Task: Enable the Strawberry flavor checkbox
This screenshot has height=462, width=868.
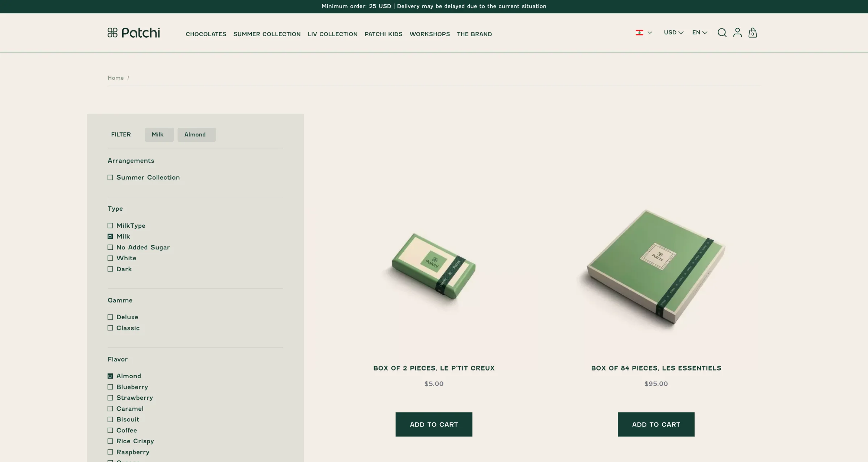Action: pyautogui.click(x=110, y=398)
